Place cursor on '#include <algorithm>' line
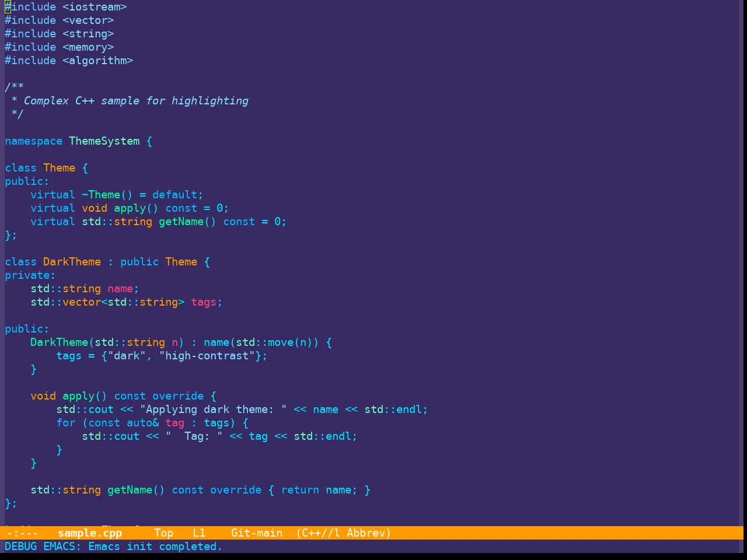The image size is (747, 560). [69, 61]
